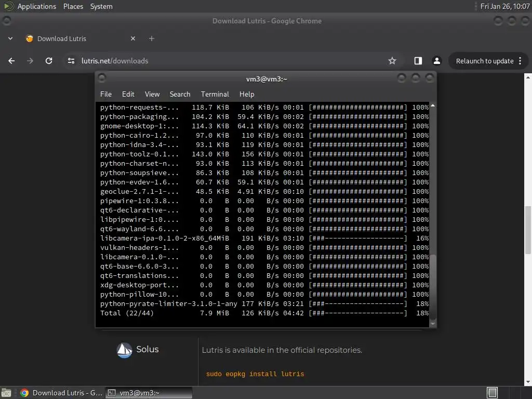Click the qt6-wayland download line
Viewport: 532px width, 399px height.
264,229
